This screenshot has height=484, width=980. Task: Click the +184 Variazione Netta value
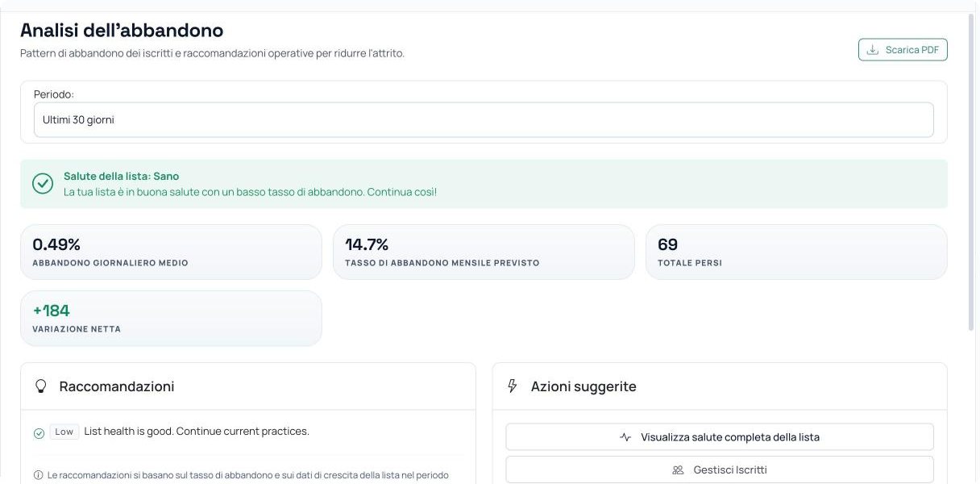[51, 311]
